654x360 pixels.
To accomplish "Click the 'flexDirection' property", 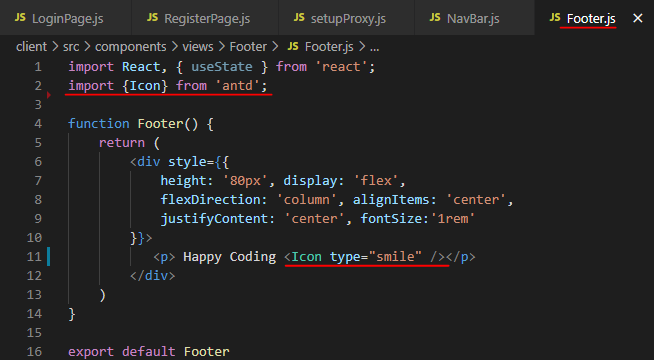I will click(211, 199).
